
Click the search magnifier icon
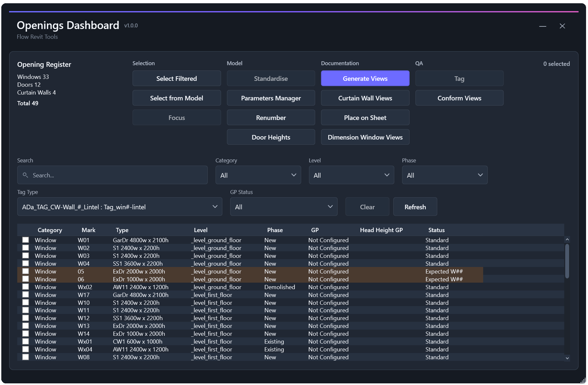[25, 175]
